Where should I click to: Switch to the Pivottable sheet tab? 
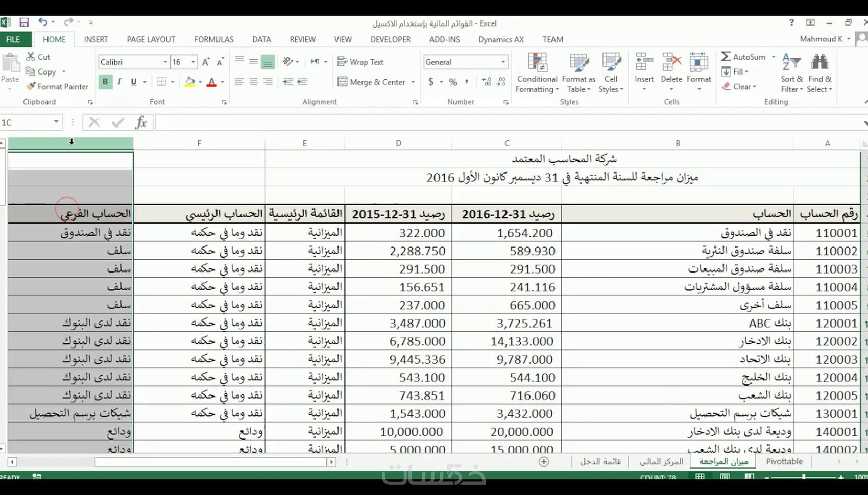[x=784, y=461]
